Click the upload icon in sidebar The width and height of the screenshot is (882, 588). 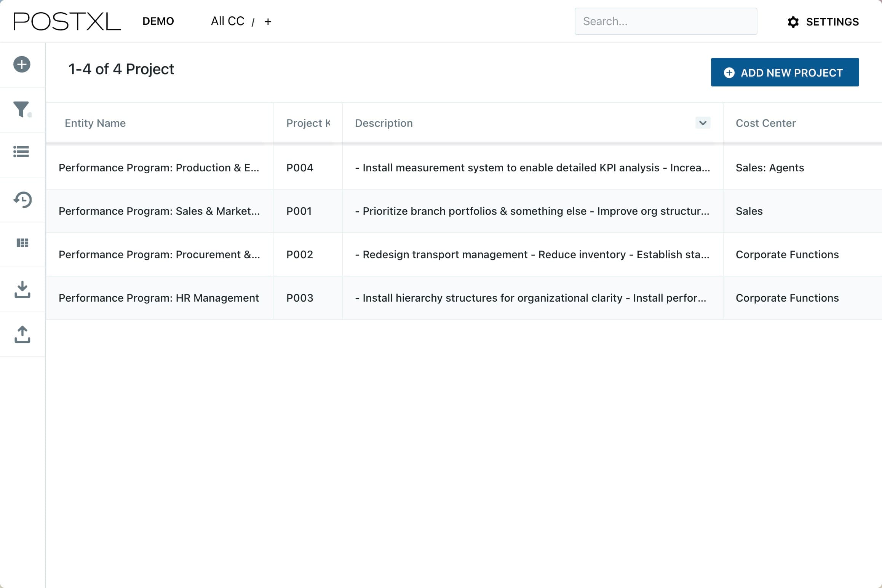[22, 334]
